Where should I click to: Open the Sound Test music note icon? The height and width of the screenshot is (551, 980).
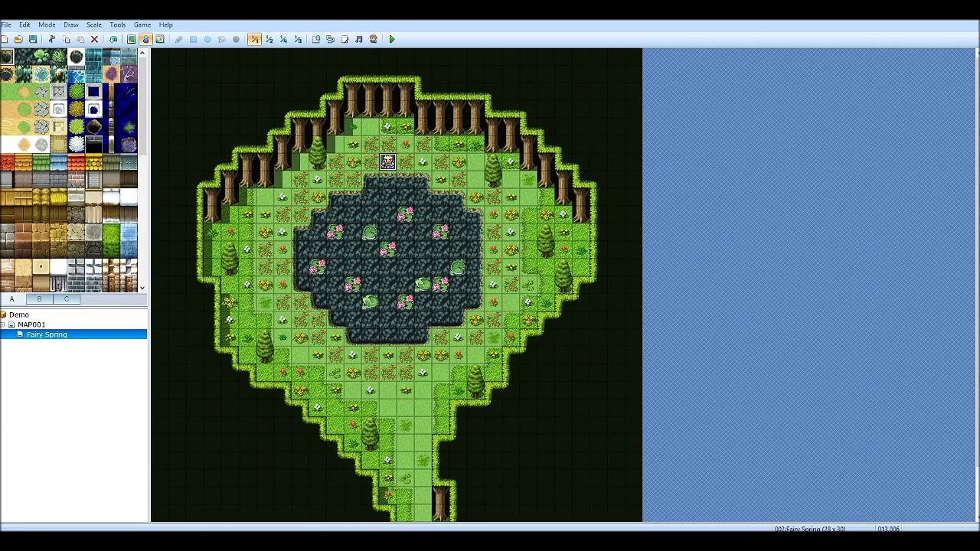click(359, 39)
